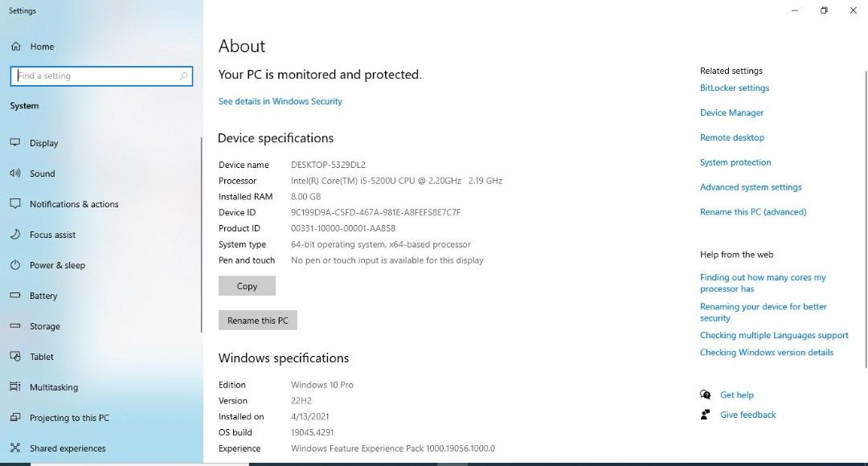The width and height of the screenshot is (868, 466).
Task: Open Remote desktop link
Action: (x=732, y=137)
